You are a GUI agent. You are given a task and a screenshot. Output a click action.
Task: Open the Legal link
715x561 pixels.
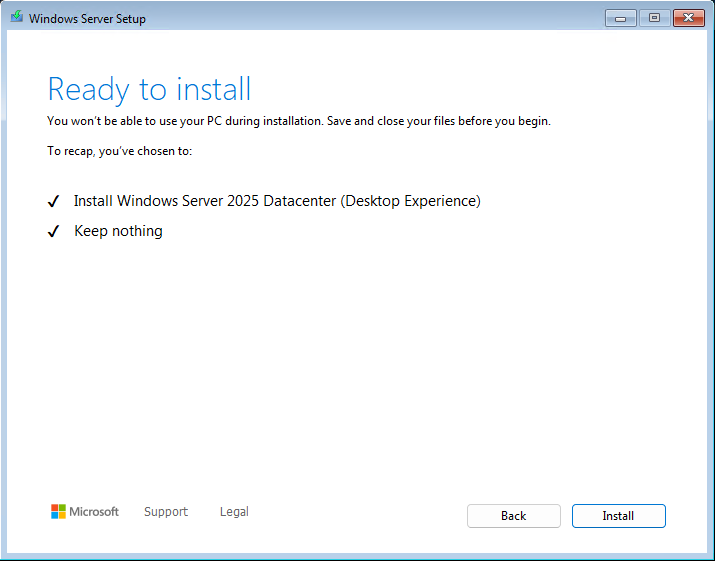click(234, 512)
